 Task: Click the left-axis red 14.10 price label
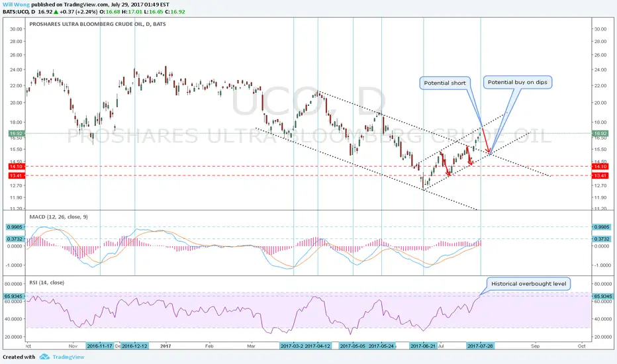(16, 167)
